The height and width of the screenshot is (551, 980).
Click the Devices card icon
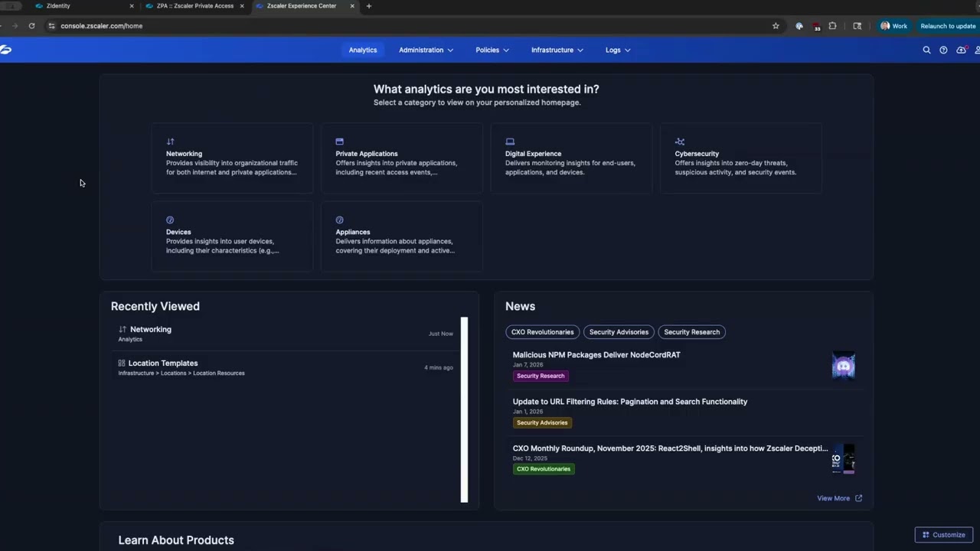[x=170, y=220]
